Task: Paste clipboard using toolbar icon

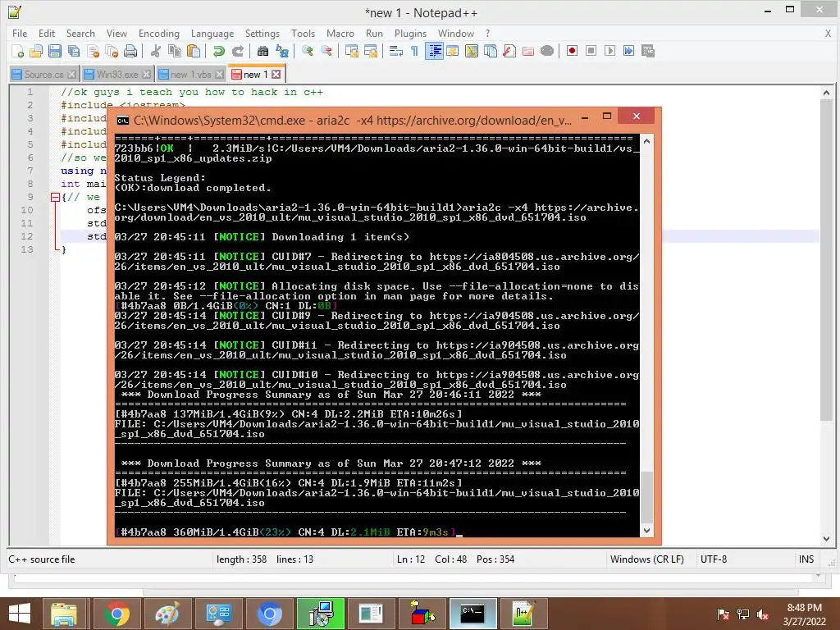Action: 194,51
